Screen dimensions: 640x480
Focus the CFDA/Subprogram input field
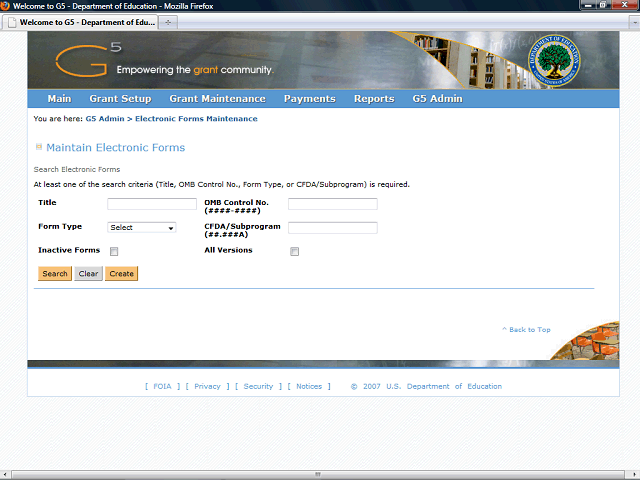[x=333, y=228]
